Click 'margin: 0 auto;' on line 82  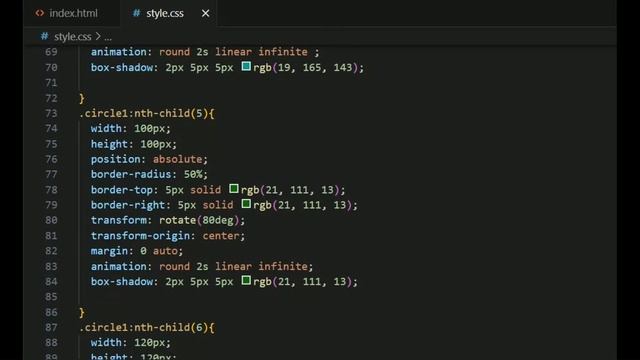point(137,251)
